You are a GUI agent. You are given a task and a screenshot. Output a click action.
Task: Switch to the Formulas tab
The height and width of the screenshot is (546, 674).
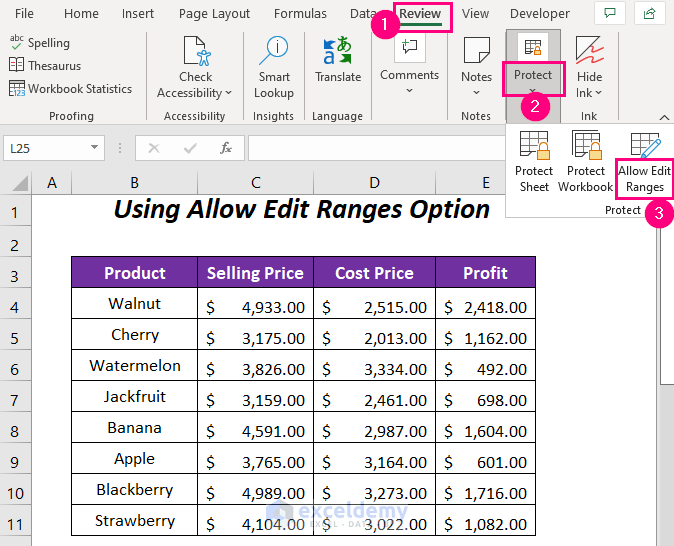300,14
